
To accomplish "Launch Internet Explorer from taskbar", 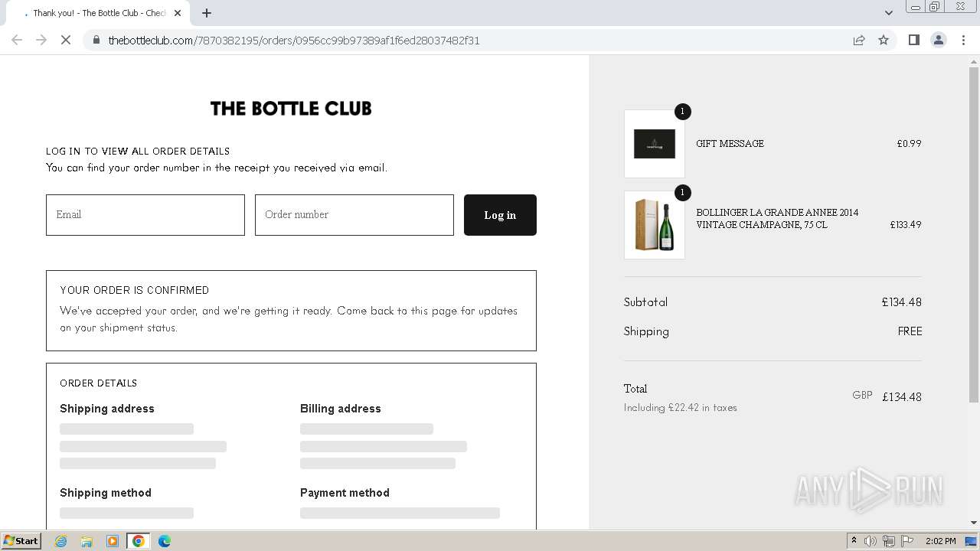I will 61,541.
